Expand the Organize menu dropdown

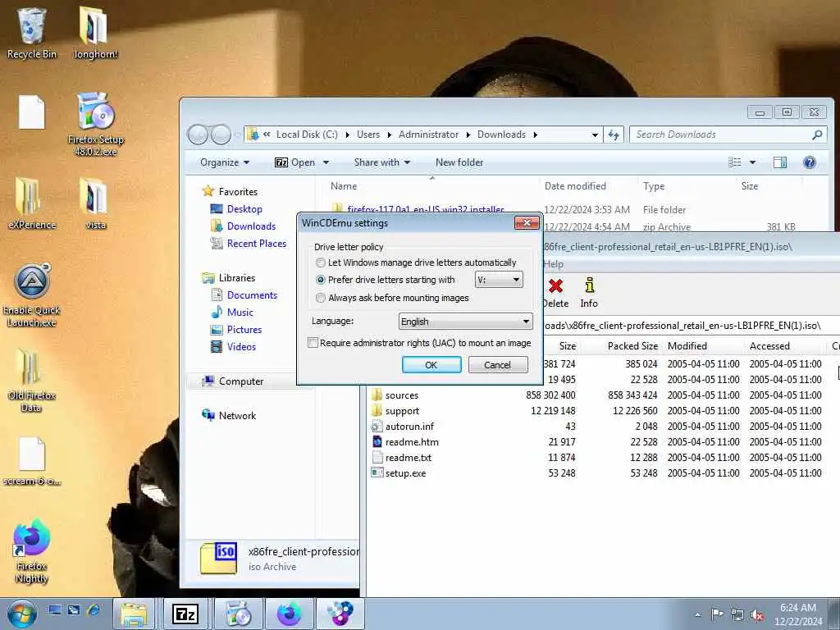click(x=225, y=162)
